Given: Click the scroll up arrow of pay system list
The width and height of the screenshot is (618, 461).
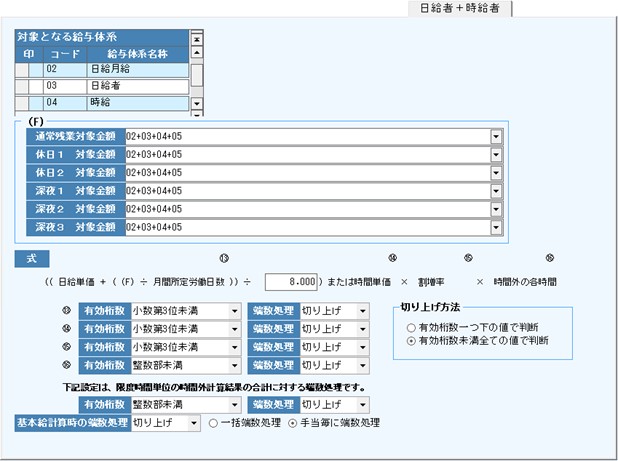Looking at the screenshot, I should (197, 53).
